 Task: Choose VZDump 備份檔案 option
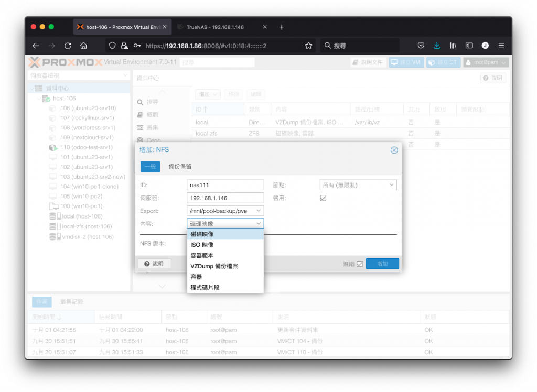click(x=225, y=266)
